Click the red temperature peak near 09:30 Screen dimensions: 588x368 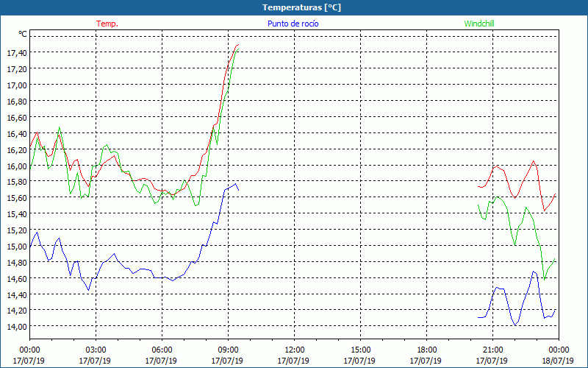click(x=237, y=45)
